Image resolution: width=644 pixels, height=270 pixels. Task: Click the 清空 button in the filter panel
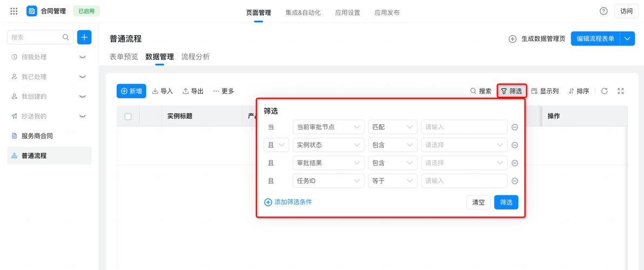[x=478, y=202]
